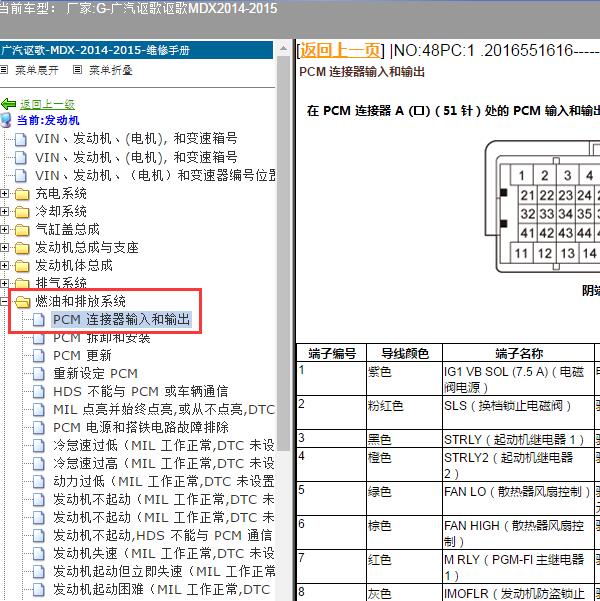Expand the 发动机总成与支座 node
Image resolution: width=600 pixels, height=601 pixels.
pos(4,248)
